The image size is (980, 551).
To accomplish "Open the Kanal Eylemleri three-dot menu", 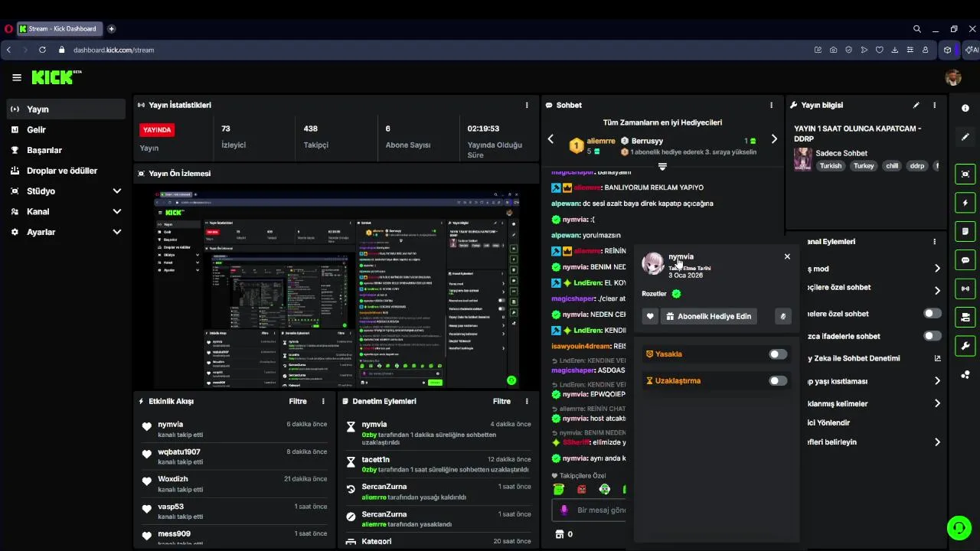I will [x=934, y=241].
